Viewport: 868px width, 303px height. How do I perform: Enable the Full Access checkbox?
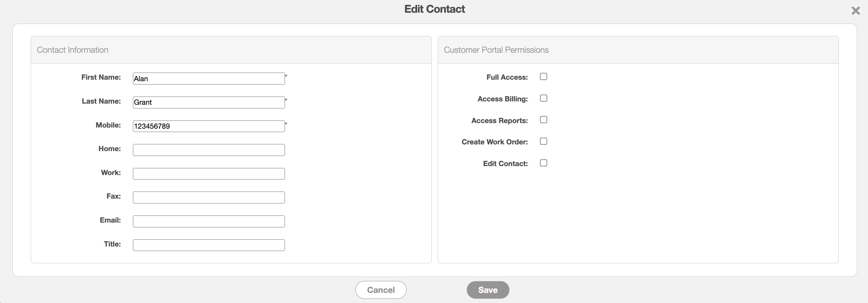(543, 77)
